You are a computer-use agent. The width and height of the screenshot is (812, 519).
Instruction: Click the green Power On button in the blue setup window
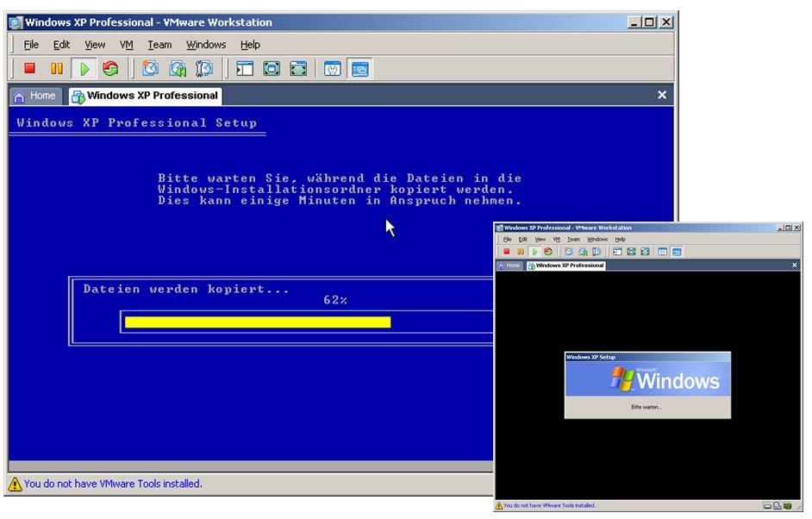click(84, 68)
